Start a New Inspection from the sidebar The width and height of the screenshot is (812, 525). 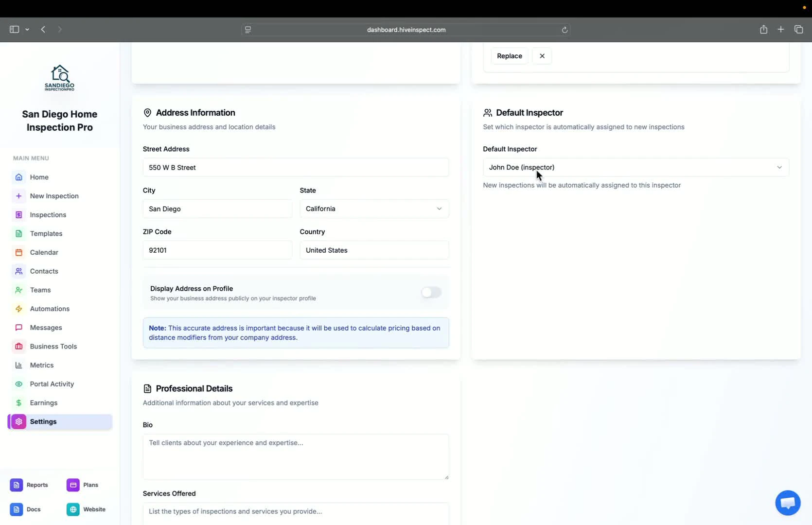pos(53,196)
